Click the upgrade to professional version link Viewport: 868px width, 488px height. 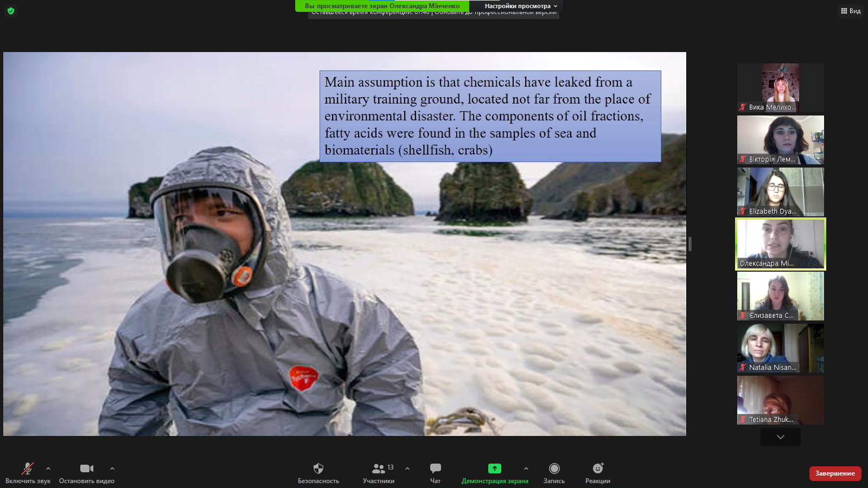click(496, 14)
